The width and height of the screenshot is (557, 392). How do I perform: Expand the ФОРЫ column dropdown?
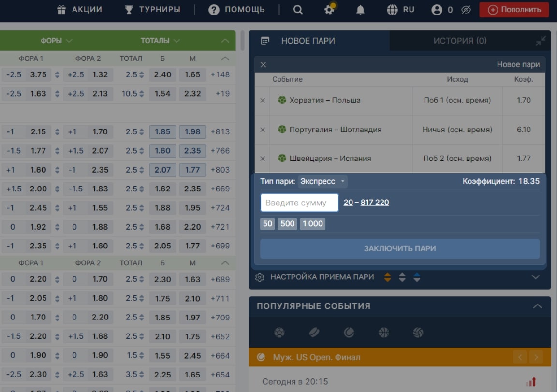[56, 41]
